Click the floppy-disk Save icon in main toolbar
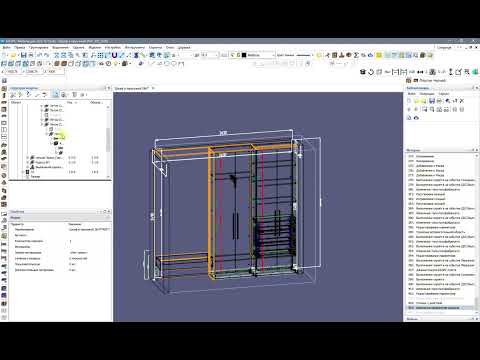This screenshot has width=480, height=360. 23,55
